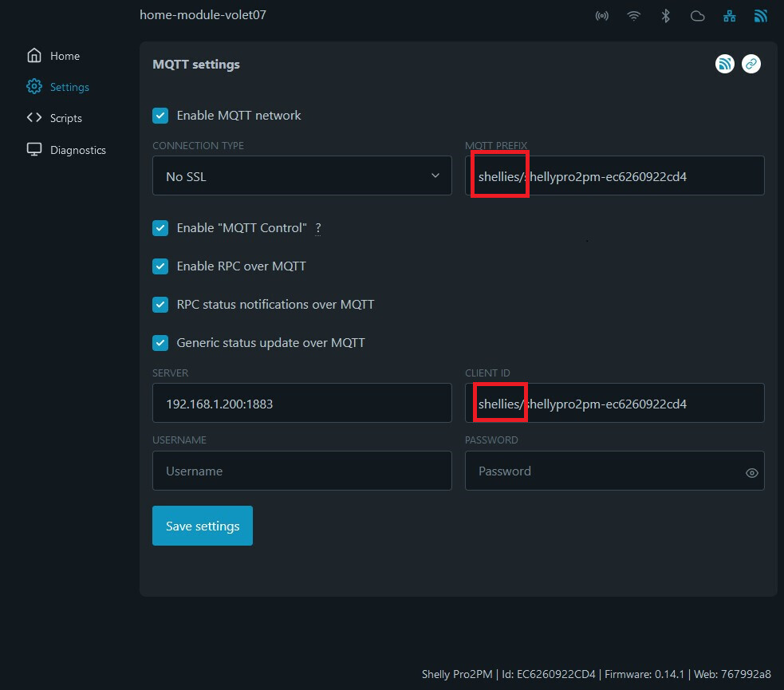Click the link icon beside MQTT header
The image size is (784, 690).
[x=751, y=64]
